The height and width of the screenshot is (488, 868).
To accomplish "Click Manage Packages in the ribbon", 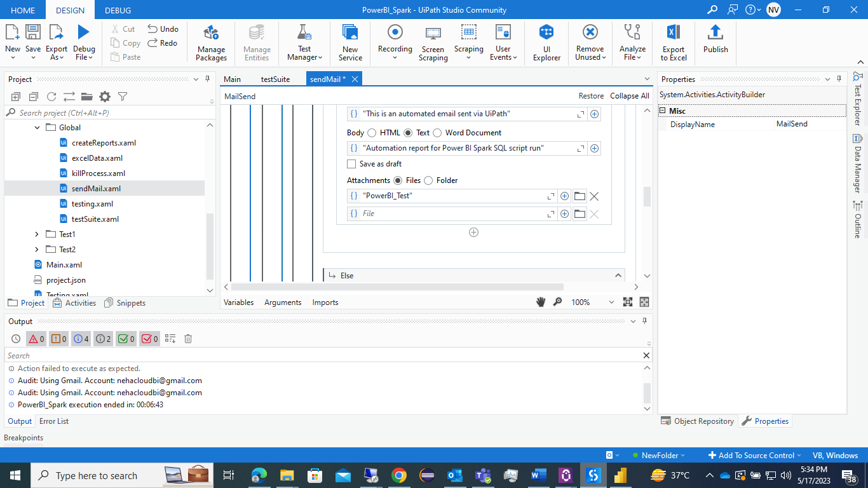I will (x=211, y=43).
